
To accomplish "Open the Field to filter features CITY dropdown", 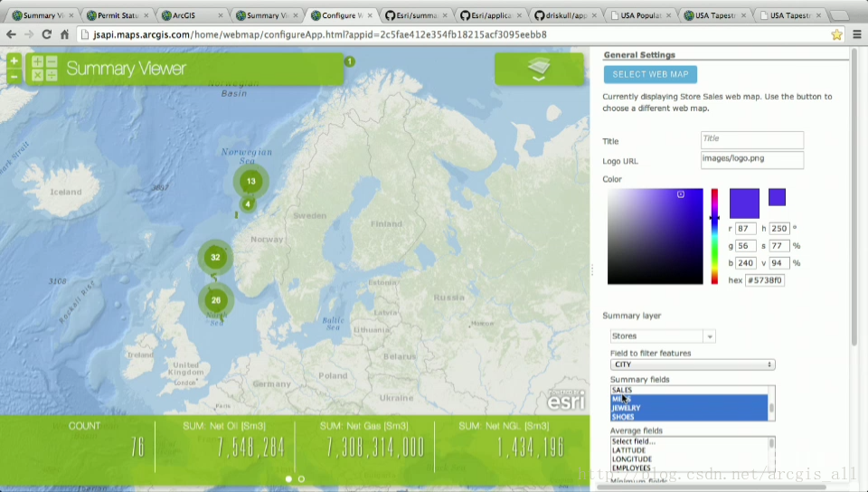I will click(693, 364).
